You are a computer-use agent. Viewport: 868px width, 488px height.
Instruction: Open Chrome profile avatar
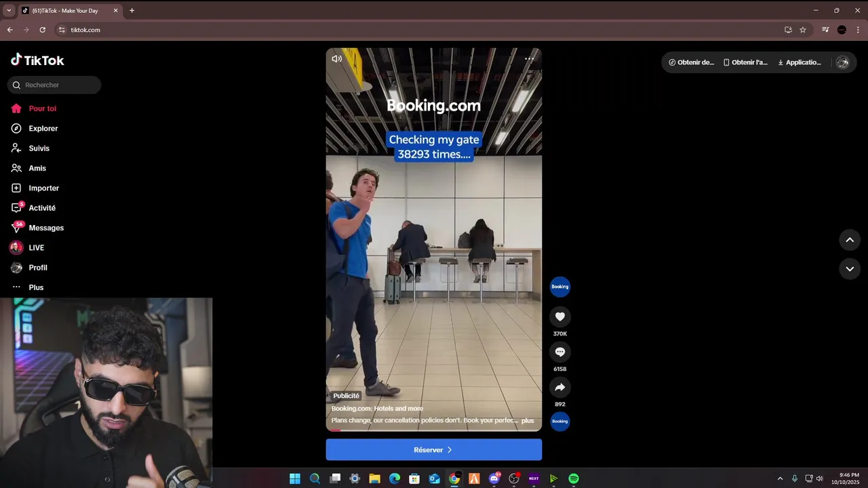click(x=842, y=30)
